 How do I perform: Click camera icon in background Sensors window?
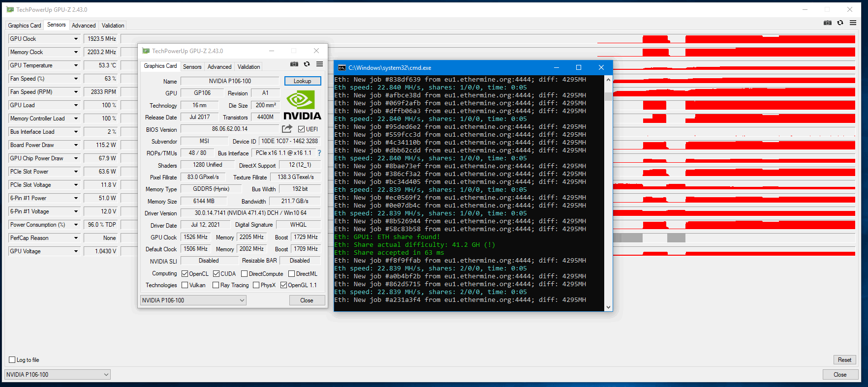828,23
